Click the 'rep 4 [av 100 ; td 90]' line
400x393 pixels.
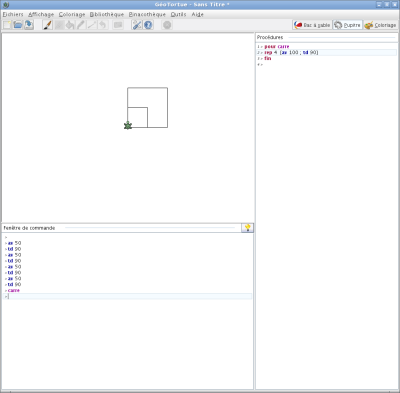(291, 52)
